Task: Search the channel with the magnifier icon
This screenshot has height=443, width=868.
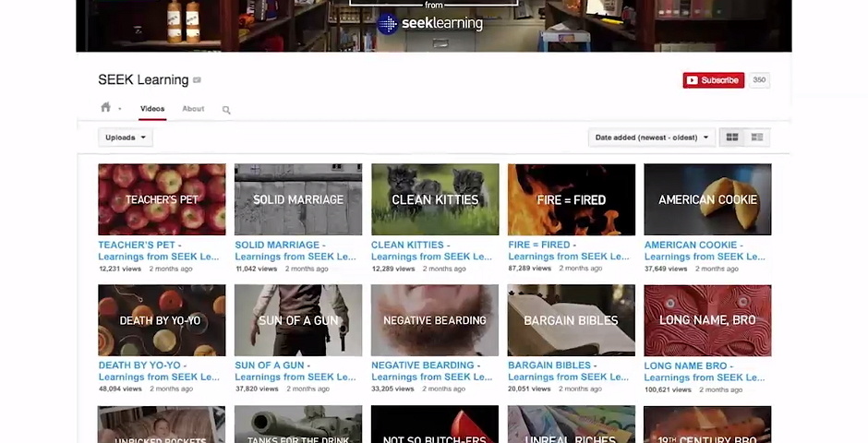Action: click(x=226, y=110)
